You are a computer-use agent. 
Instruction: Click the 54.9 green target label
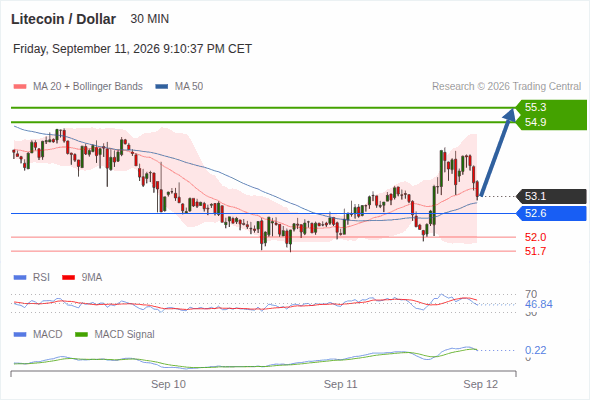535,122
